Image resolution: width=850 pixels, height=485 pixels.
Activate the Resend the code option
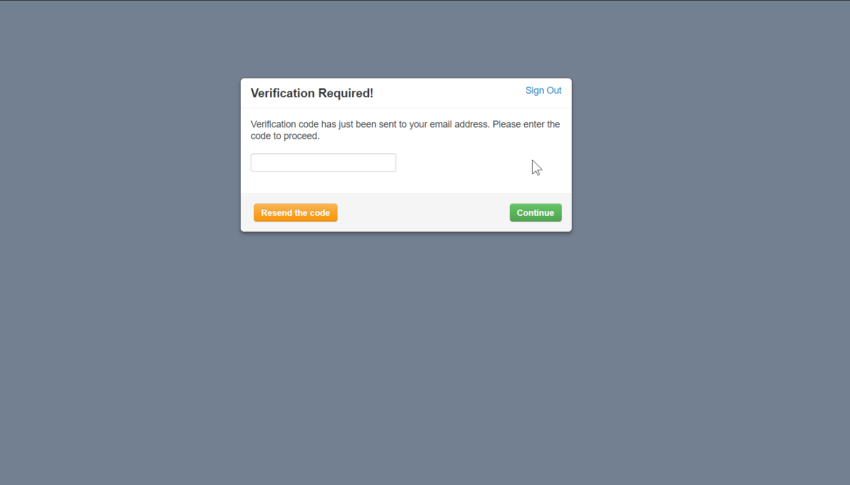point(295,212)
